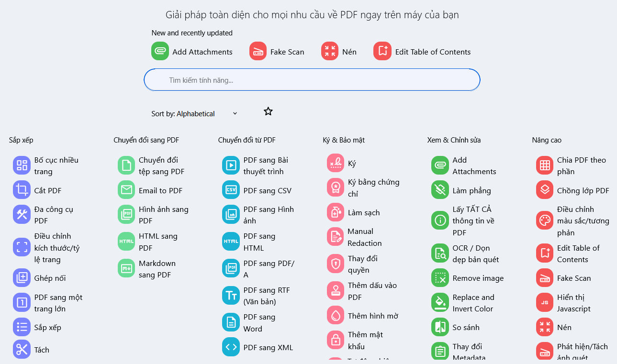Open the Tách scissors icon
The height and width of the screenshot is (364, 617).
coord(22,350)
